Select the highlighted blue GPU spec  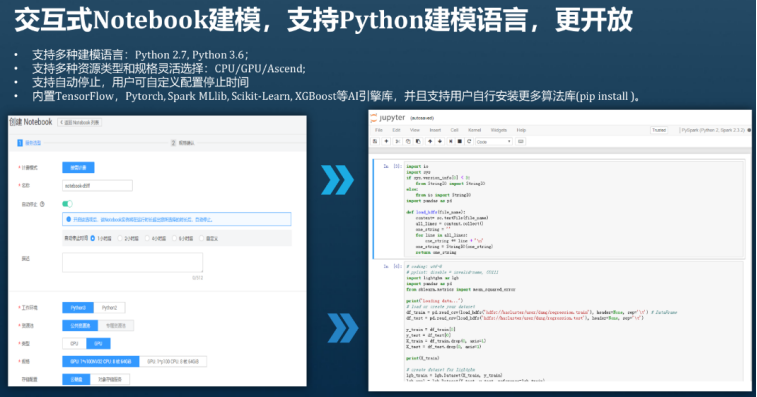pyautogui.click(x=101, y=361)
